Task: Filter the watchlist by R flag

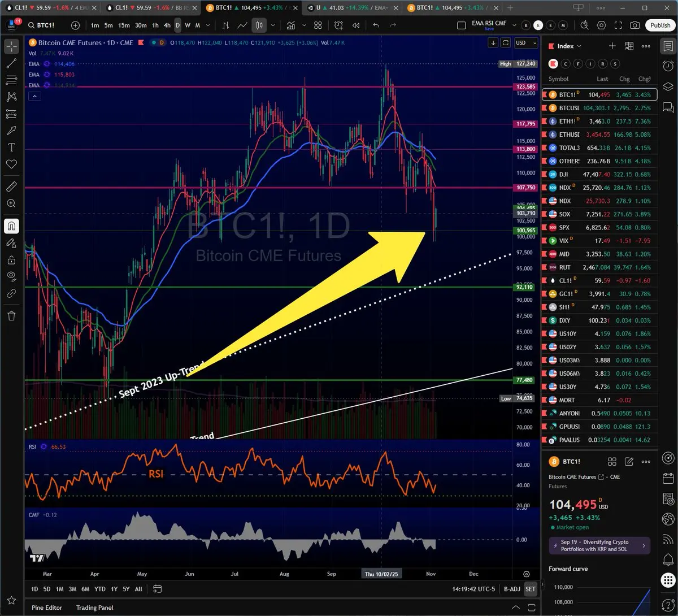Action: click(603, 64)
